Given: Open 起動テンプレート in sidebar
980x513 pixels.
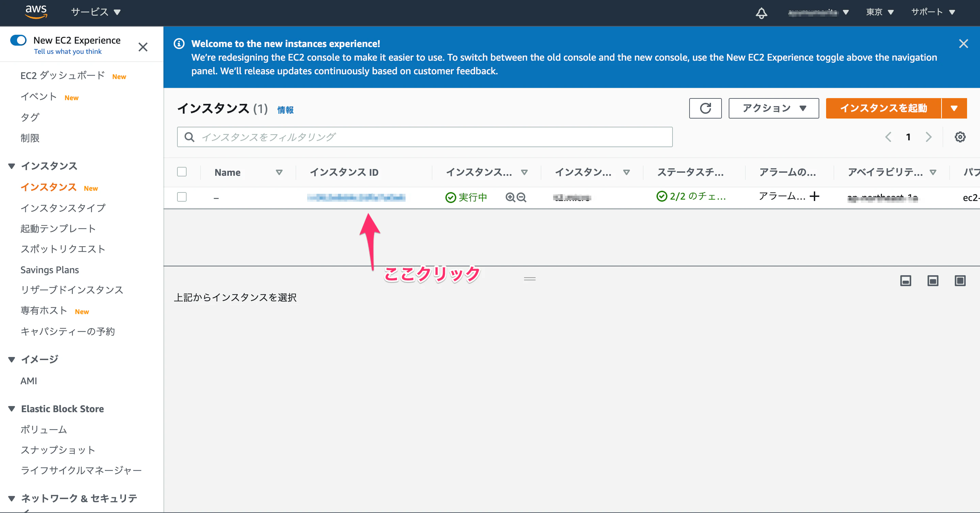Looking at the screenshot, I should (x=58, y=228).
